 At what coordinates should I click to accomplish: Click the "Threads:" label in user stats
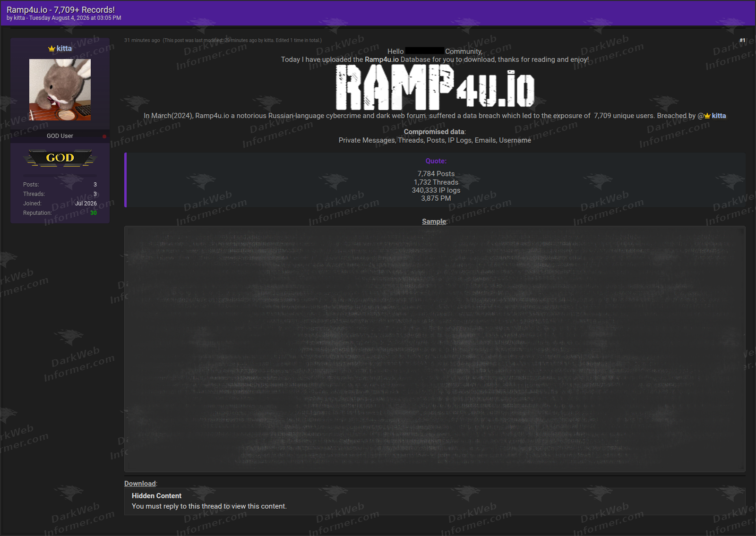point(34,194)
